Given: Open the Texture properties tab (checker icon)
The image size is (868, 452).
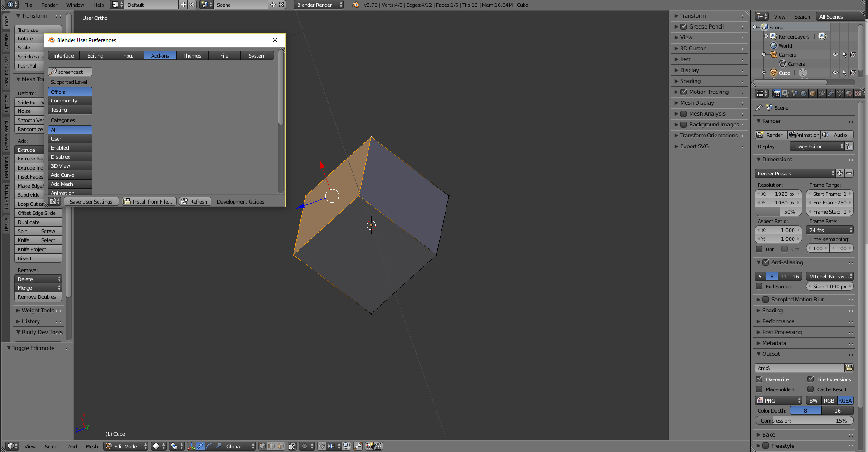Looking at the screenshot, I should [858, 93].
